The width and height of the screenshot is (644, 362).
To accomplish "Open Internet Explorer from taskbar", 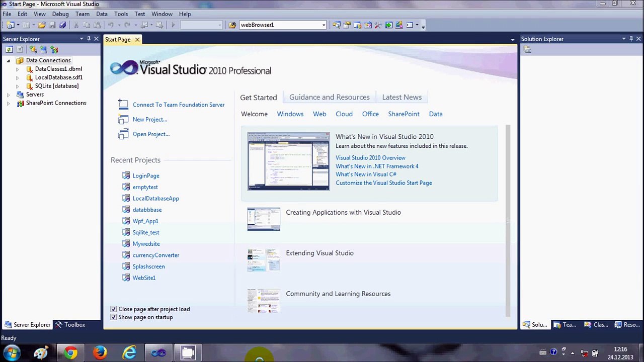I will coord(129,353).
